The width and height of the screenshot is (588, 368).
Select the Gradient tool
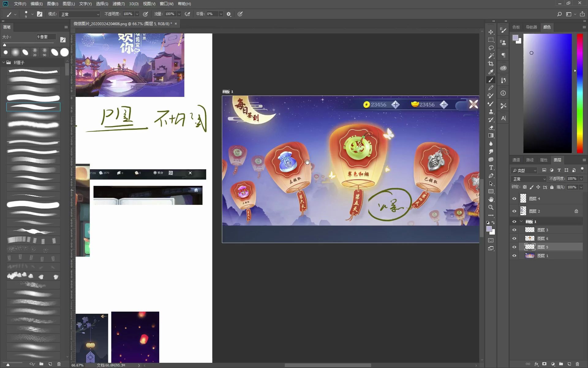[x=491, y=136]
